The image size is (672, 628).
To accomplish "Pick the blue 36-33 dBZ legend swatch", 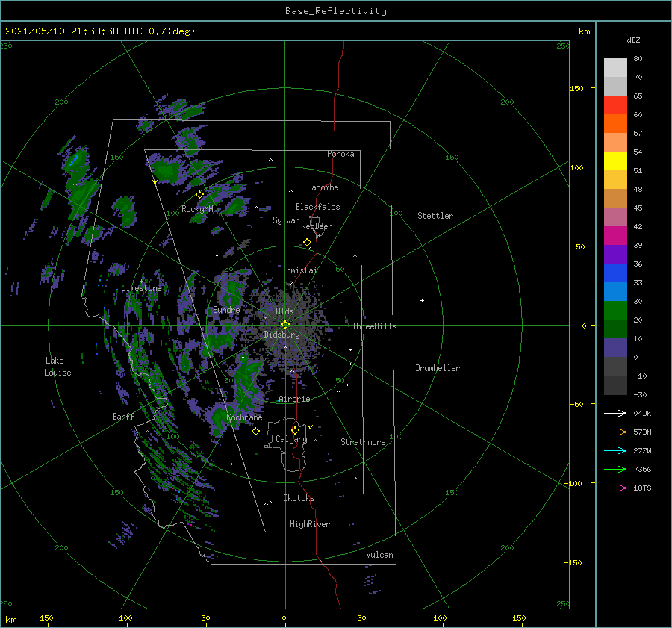I will pos(615,273).
